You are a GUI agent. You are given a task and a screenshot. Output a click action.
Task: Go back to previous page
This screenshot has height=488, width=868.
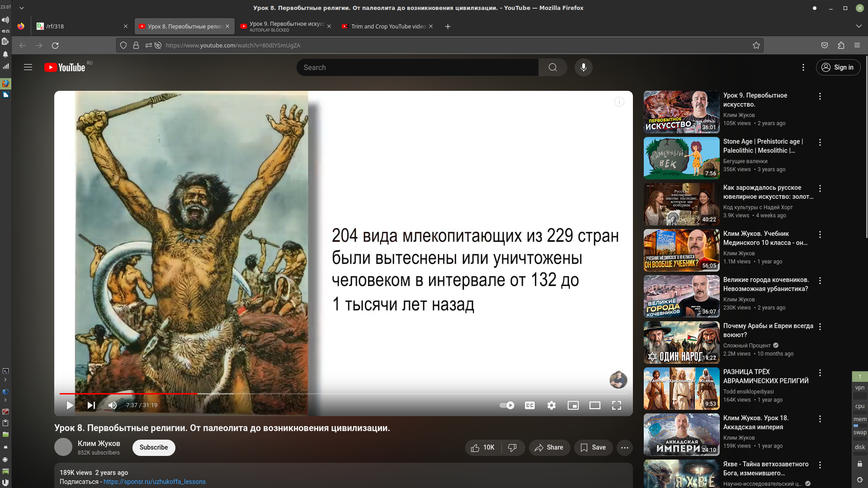(23, 45)
